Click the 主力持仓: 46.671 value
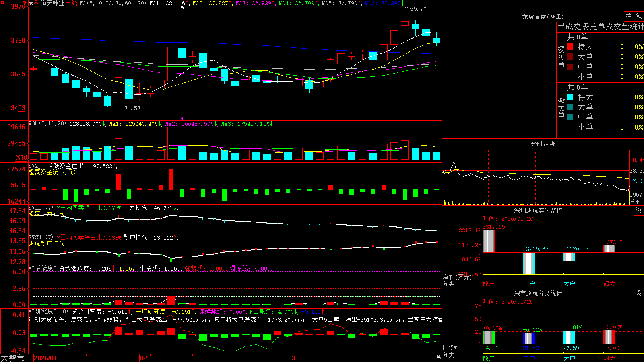 point(149,208)
